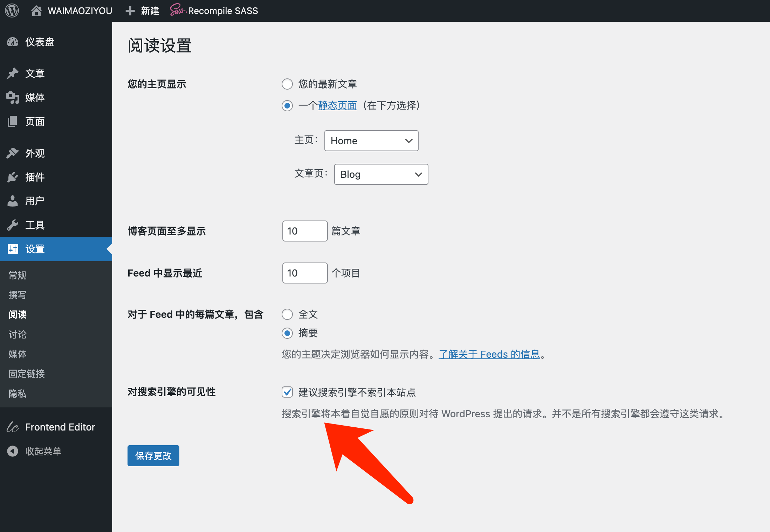Open Tools via wrench icon

point(13,225)
